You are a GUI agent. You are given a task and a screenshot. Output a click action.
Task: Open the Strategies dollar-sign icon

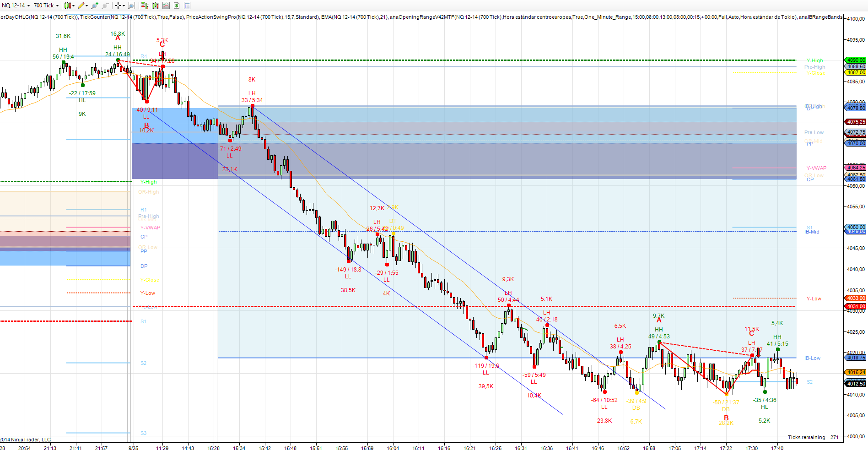[177, 5]
